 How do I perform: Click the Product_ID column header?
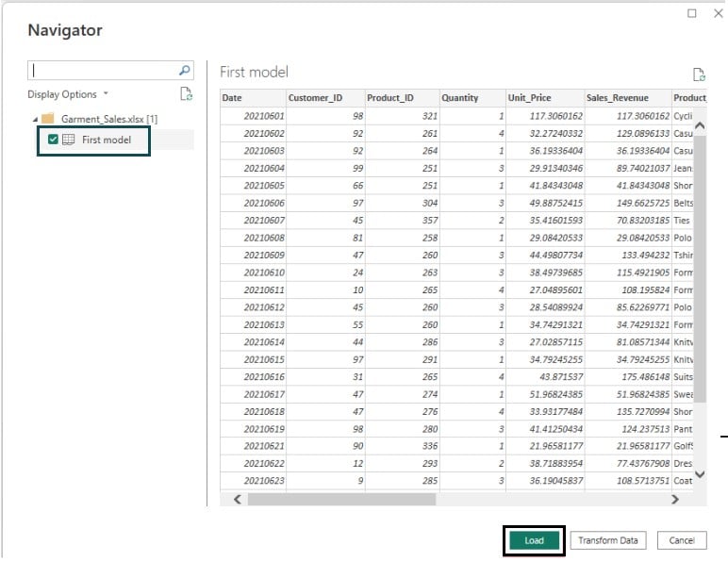[x=402, y=98]
